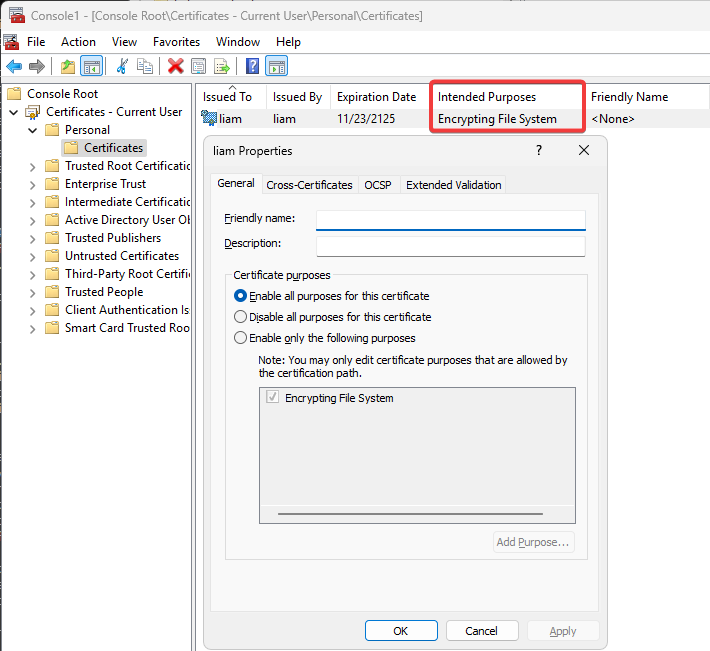This screenshot has width=710, height=651.
Task: Click the red Delete X icon
Action: (x=176, y=66)
